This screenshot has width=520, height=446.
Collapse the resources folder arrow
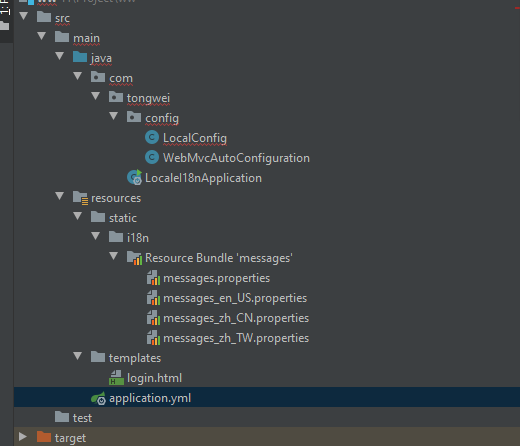60,196
